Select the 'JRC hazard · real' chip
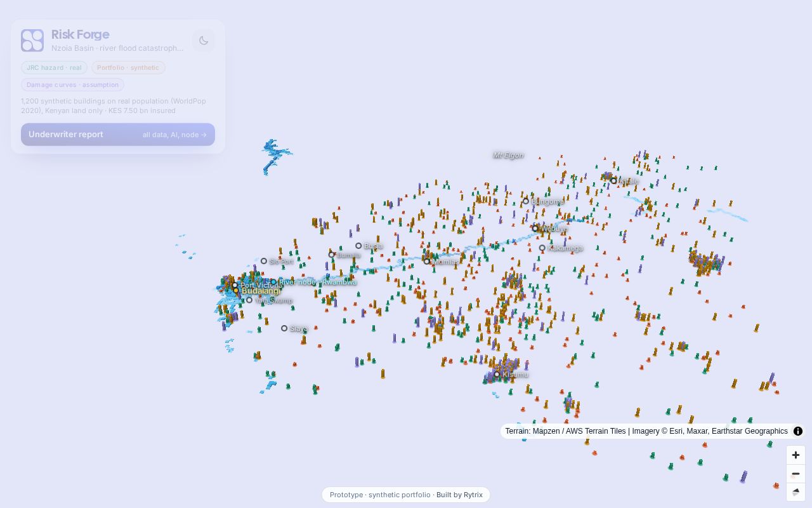812x508 pixels. click(x=54, y=67)
